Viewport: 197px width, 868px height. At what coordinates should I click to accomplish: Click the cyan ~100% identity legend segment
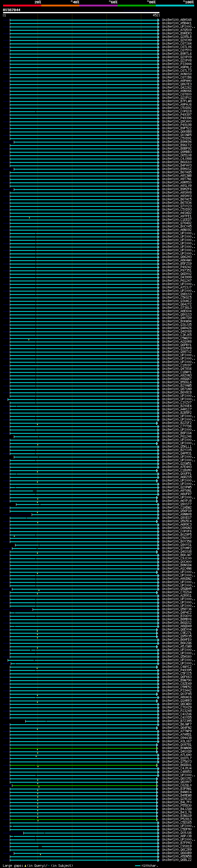pyautogui.click(x=175, y=6)
